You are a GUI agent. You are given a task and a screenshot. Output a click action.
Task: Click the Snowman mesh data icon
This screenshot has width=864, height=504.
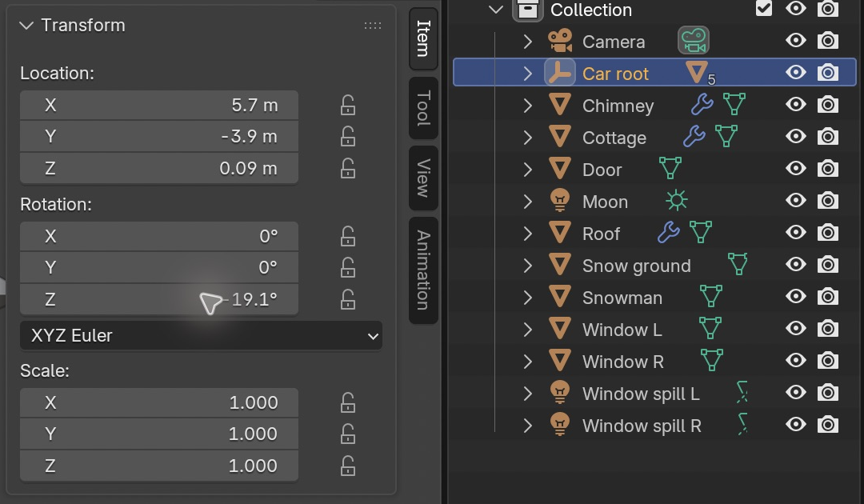click(x=711, y=296)
